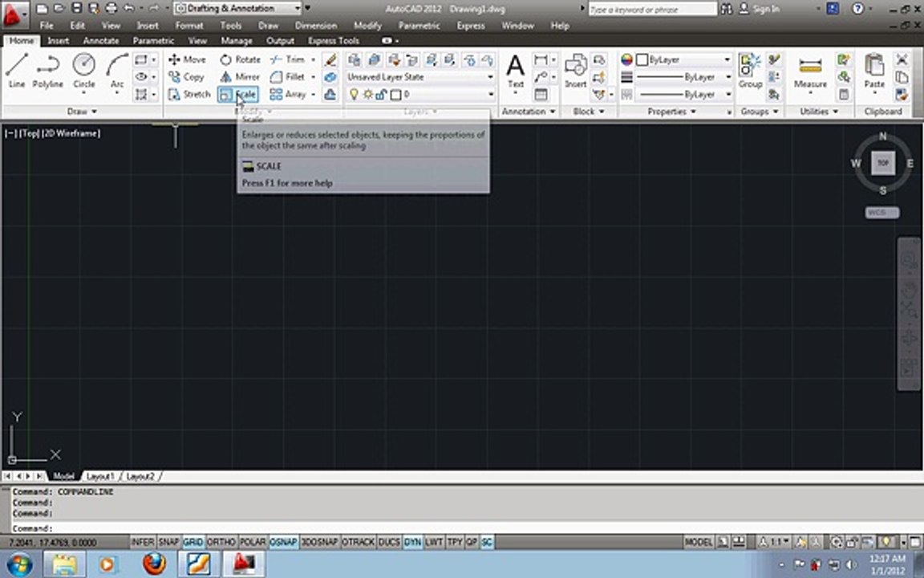Click the Plot print icon in quick access
The height and width of the screenshot is (578, 924).
pos(111,9)
